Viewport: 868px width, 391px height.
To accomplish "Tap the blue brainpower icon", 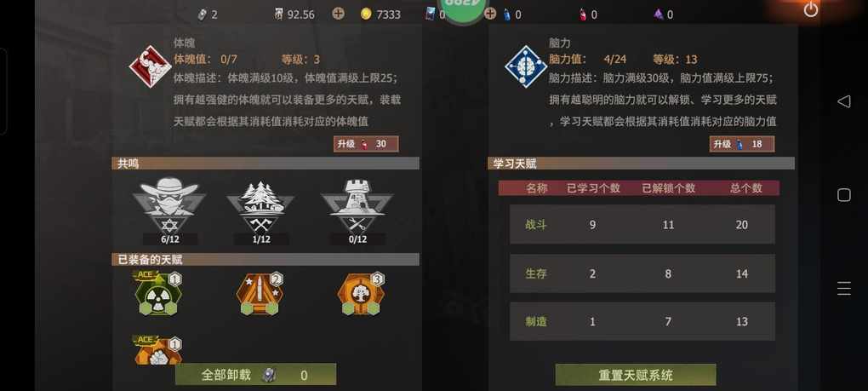I will pos(525,66).
